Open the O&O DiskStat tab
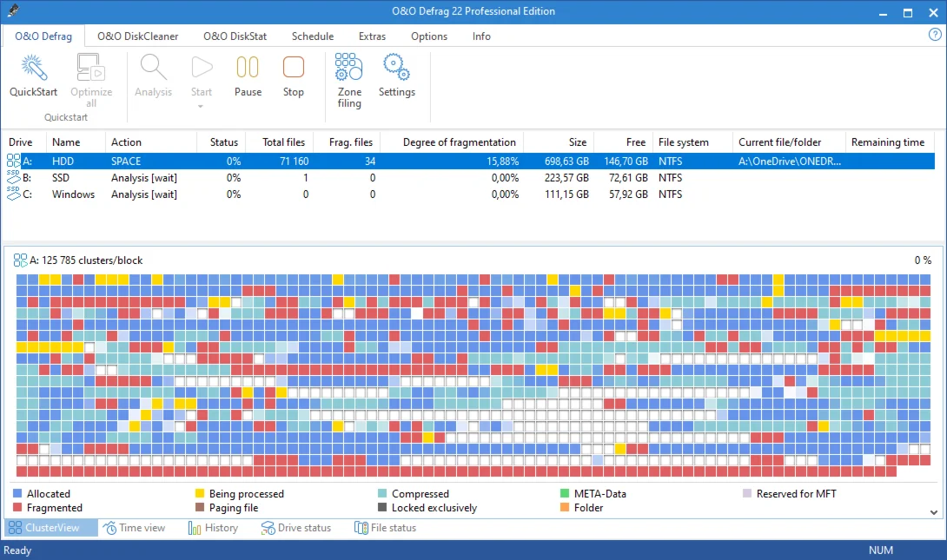 [x=235, y=36]
